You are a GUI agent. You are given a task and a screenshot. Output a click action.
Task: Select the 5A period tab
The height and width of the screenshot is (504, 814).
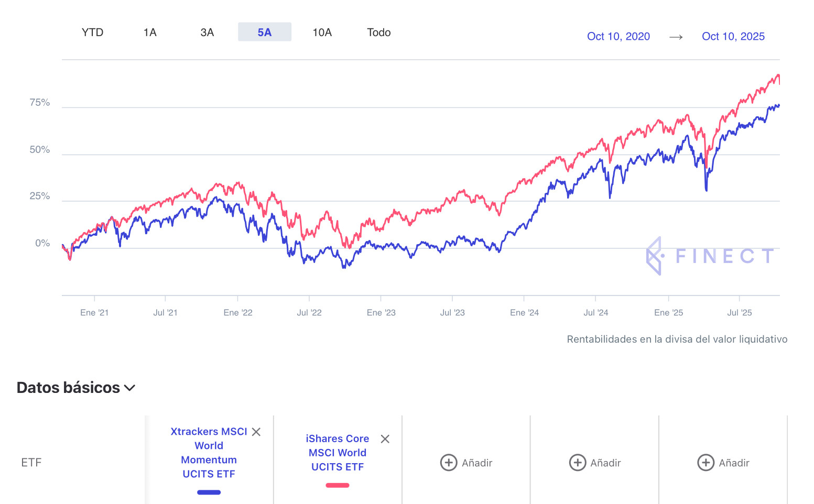pos(265,32)
